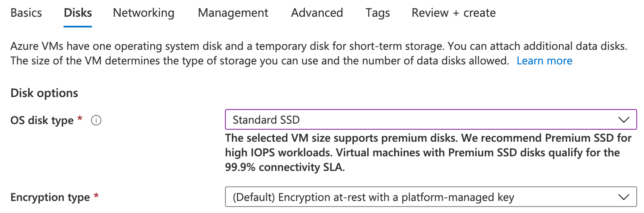Viewport: 644px width, 213px height.
Task: Click the info icon beside OS disk type
Action: tap(96, 121)
